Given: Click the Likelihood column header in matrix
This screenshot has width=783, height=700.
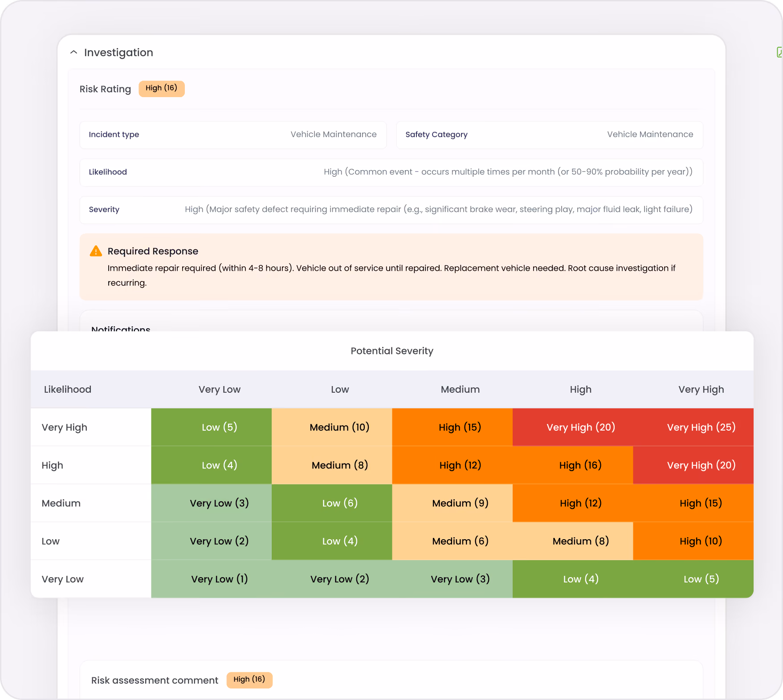Looking at the screenshot, I should (x=68, y=389).
